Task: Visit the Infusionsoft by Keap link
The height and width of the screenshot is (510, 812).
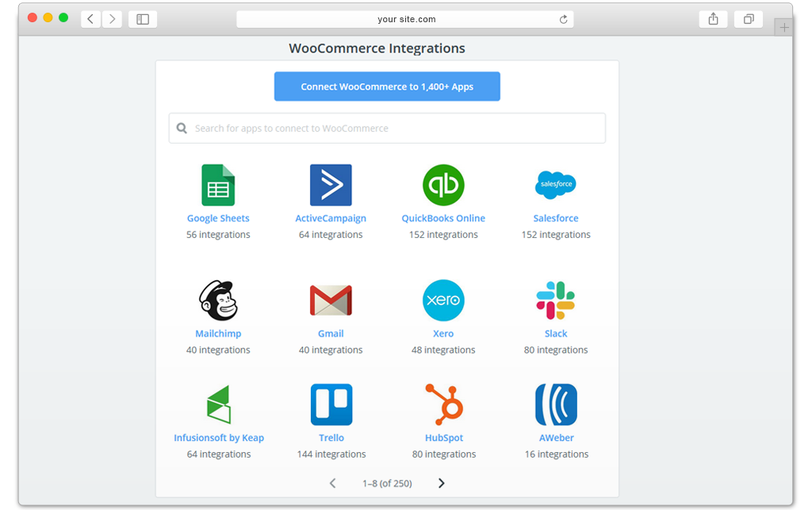Action: coord(219,438)
